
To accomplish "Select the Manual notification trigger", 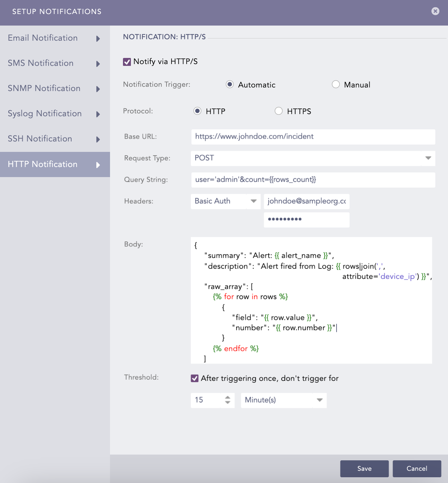I will (336, 84).
